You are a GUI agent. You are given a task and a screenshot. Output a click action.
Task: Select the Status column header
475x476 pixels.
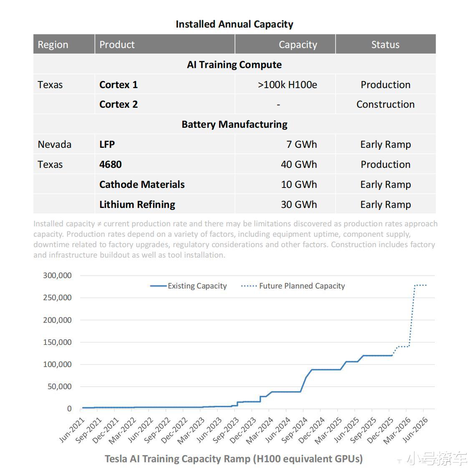click(385, 45)
